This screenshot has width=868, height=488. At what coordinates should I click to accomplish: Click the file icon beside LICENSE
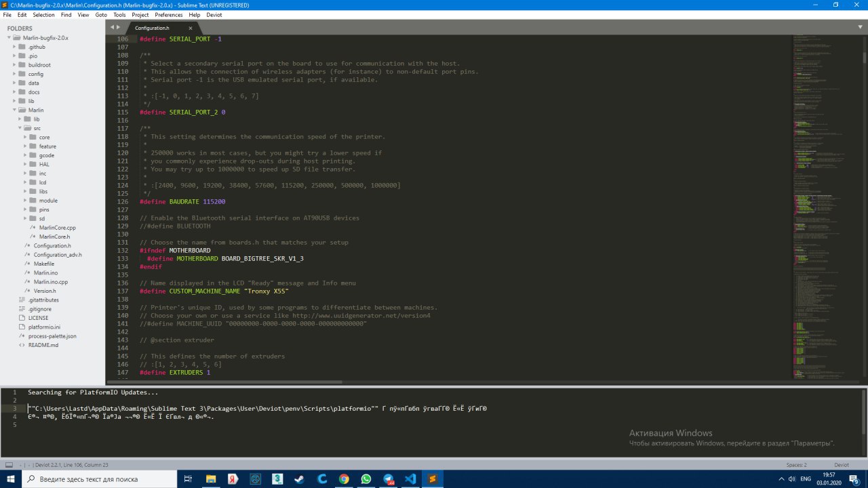(22, 318)
